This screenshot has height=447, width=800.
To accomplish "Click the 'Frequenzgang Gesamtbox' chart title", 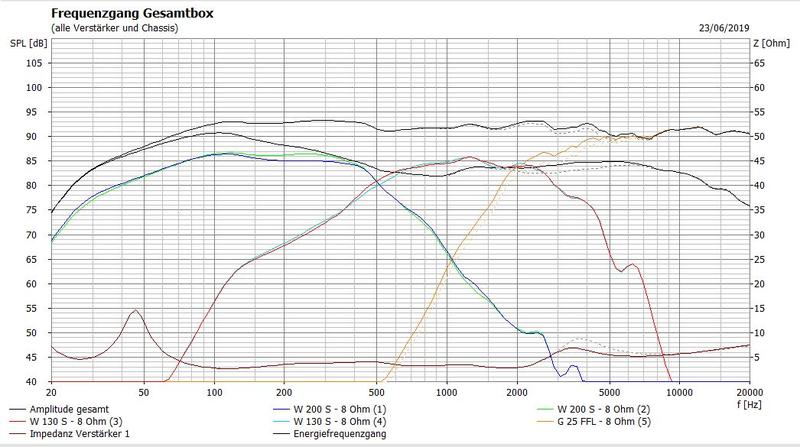I will tap(132, 13).
